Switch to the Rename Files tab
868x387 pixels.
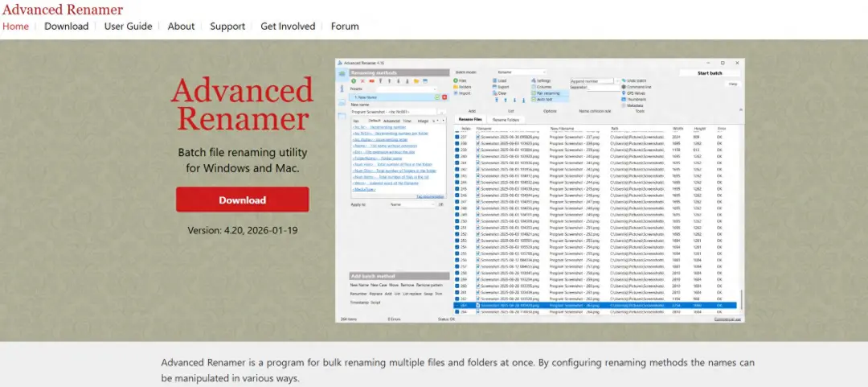tap(470, 119)
